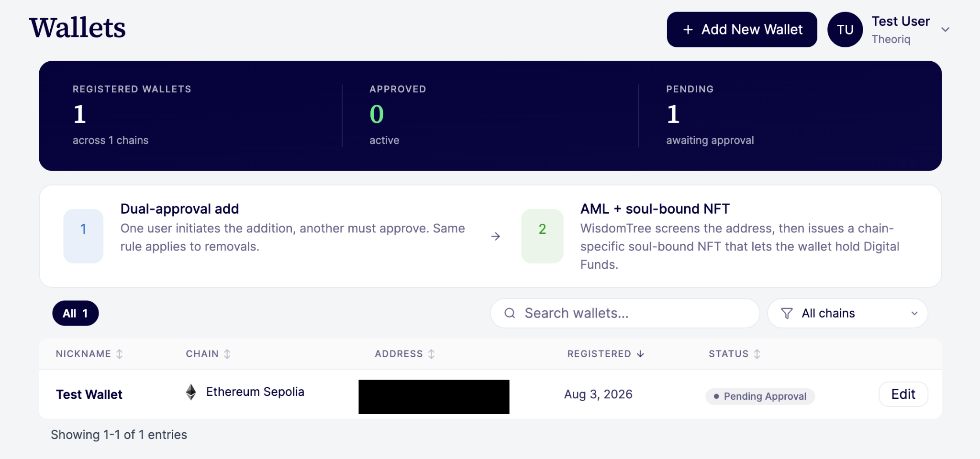Select the All 1 filter tab
Screen dimensions: 980x459
click(x=76, y=313)
